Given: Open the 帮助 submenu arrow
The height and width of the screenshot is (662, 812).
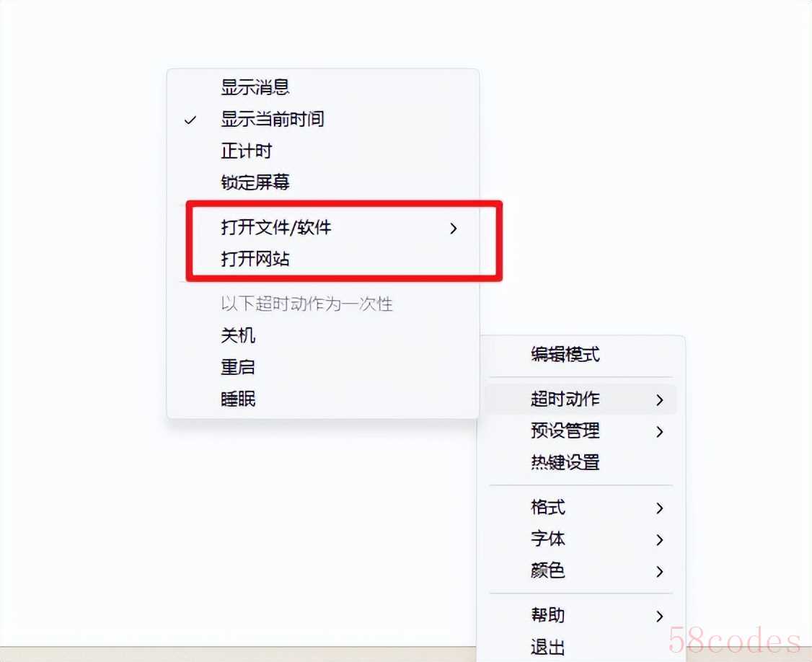Looking at the screenshot, I should pos(659,616).
